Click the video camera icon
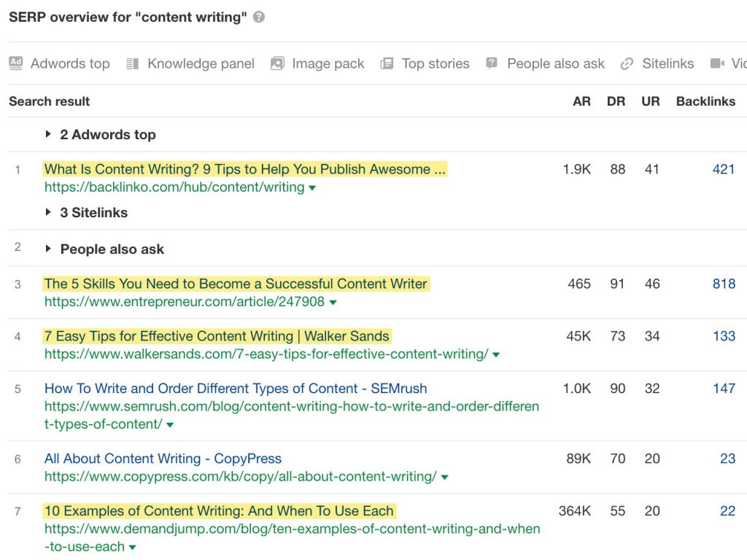 click(717, 63)
